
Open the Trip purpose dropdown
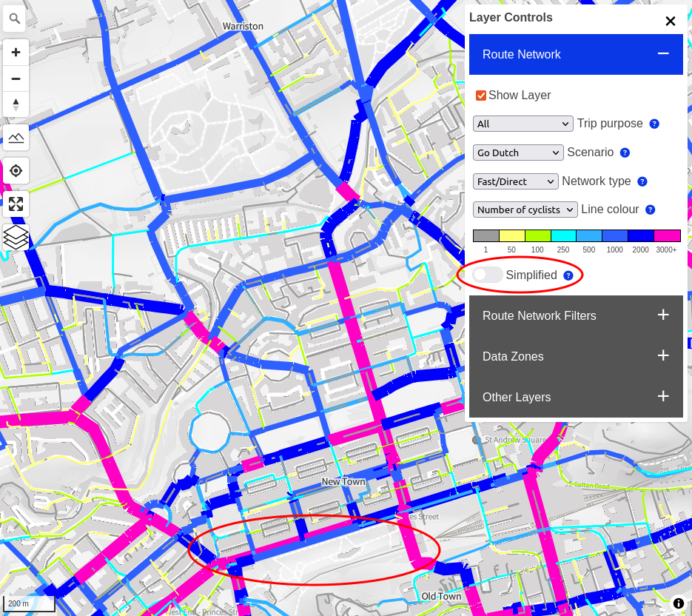[523, 124]
